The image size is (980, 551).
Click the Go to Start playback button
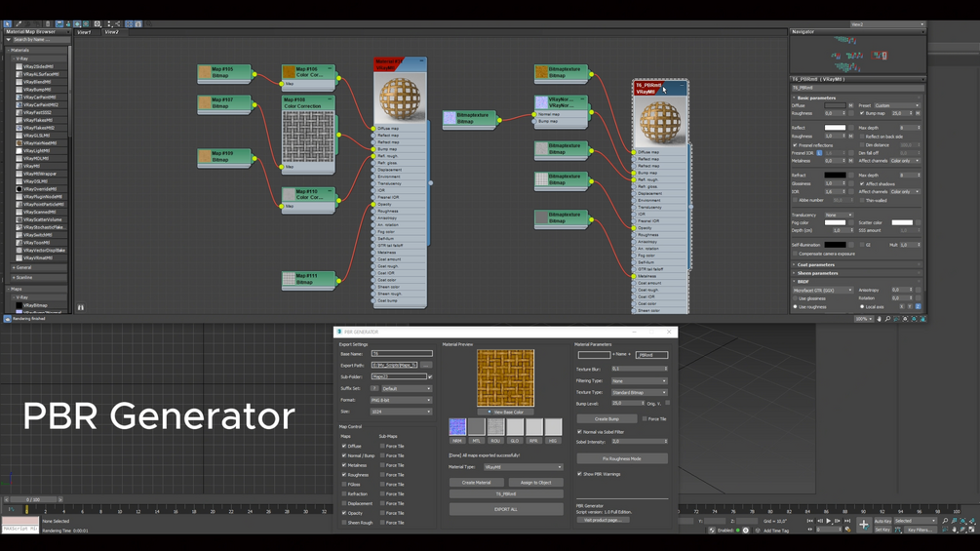tap(810, 521)
